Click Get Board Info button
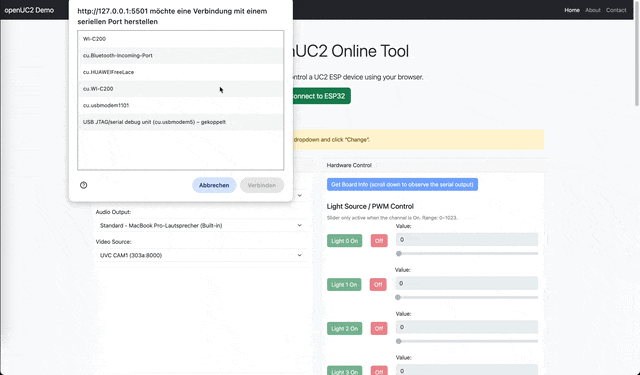Image resolution: width=640 pixels, height=375 pixels. 402,184
